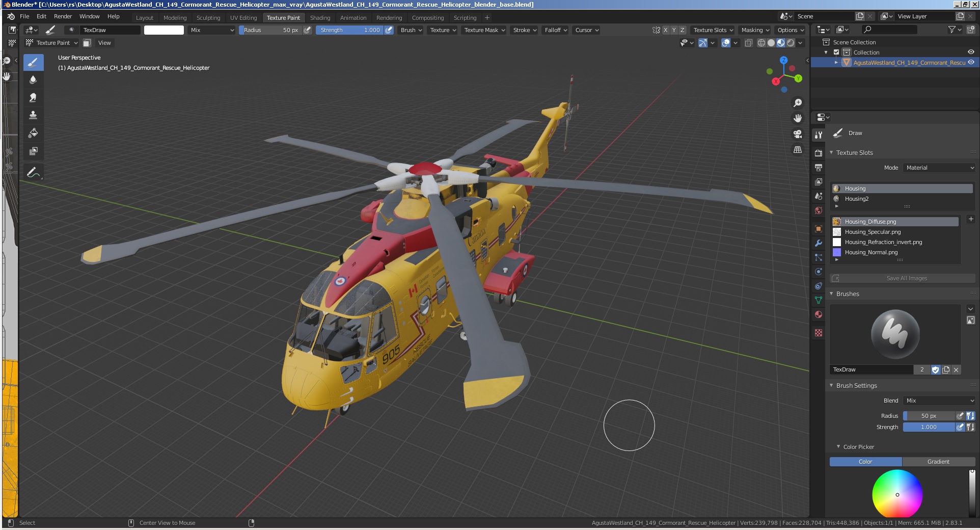This screenshot has height=530, width=980.
Task: Open the Falloff dropdown
Action: coord(555,30)
